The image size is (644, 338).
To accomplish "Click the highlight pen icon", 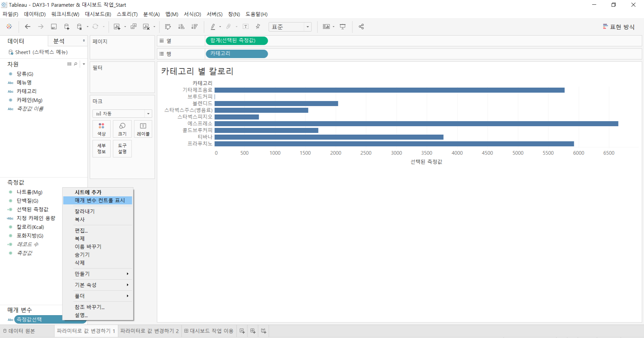I will (213, 27).
